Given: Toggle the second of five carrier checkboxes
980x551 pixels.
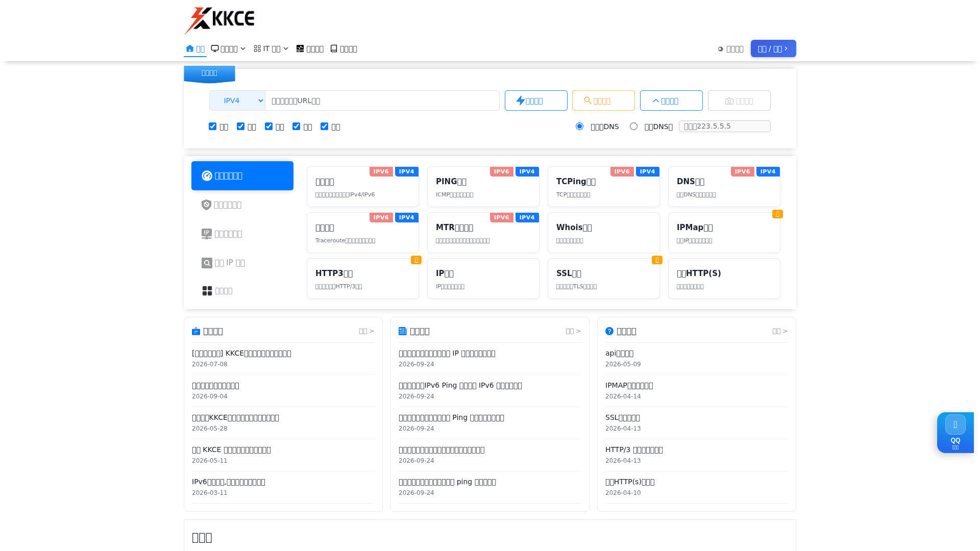Looking at the screenshot, I should (240, 126).
